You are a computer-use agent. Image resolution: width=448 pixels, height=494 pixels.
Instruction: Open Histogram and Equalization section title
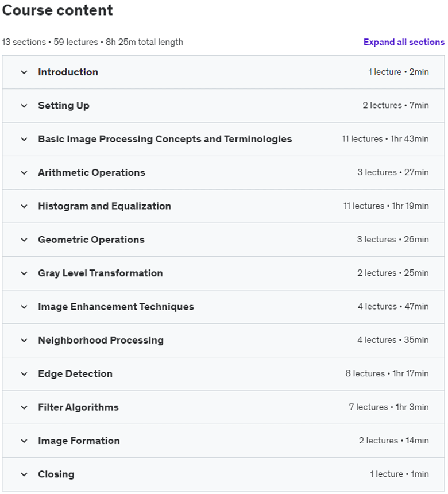(x=105, y=206)
